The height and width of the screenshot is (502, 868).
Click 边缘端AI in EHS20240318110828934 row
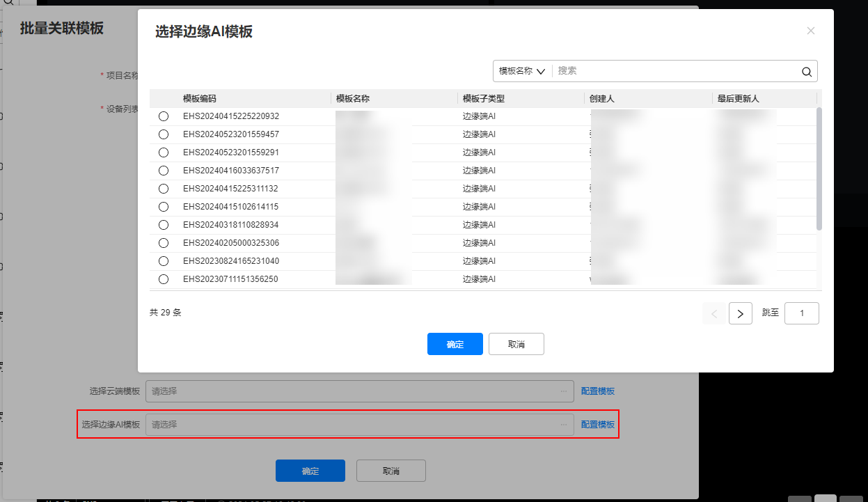click(479, 225)
